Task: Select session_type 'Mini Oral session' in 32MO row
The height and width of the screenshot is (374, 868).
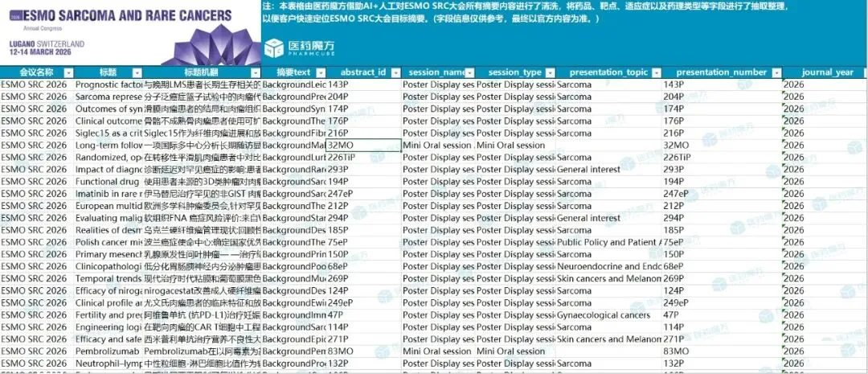Action: (515, 145)
